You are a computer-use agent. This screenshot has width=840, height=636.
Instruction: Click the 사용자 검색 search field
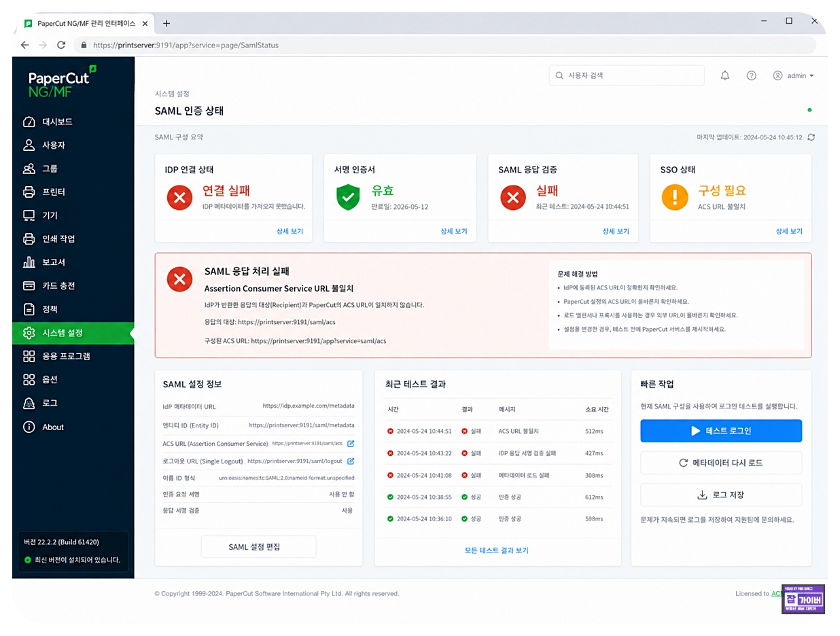[x=627, y=75]
